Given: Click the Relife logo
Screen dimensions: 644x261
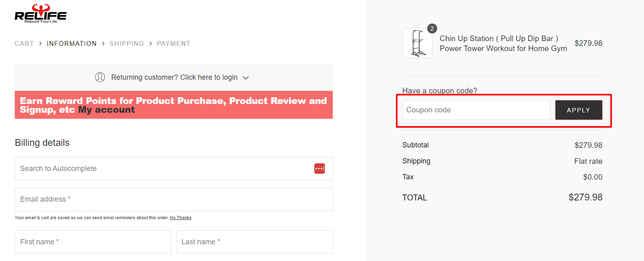Looking at the screenshot, I should coord(40,14).
